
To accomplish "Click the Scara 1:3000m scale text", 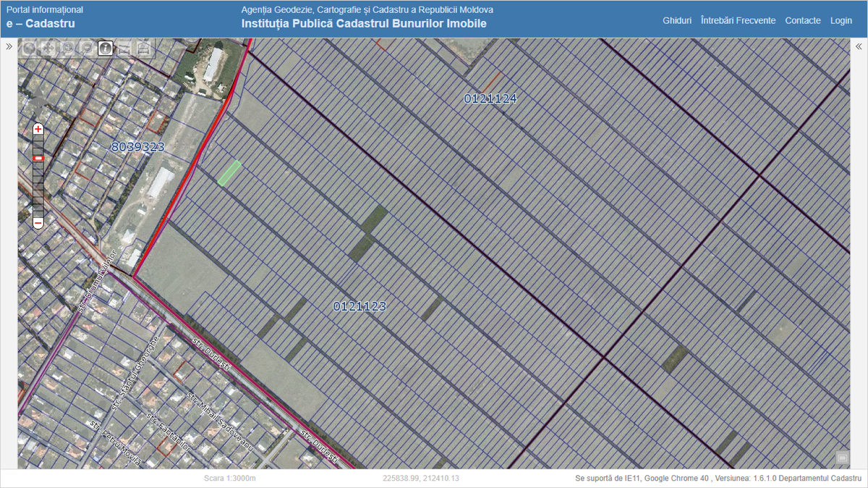I will (230, 479).
